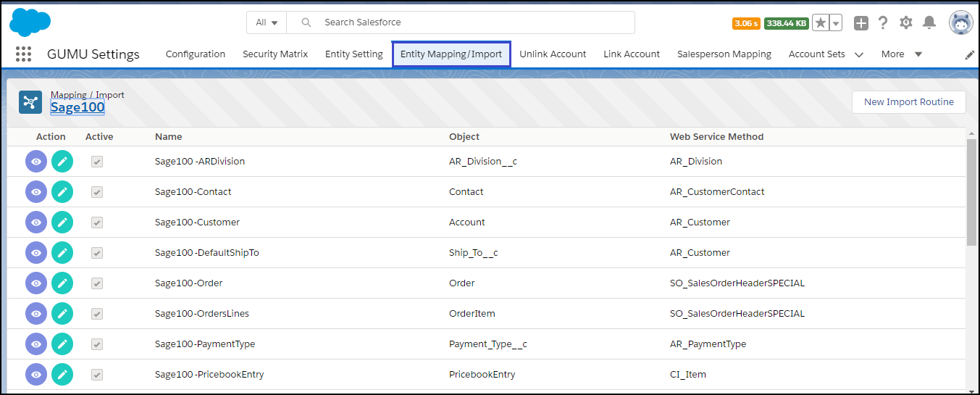Toggle Active checkbox for Sage100-PricebookEntry
The height and width of the screenshot is (395, 980).
[x=97, y=375]
